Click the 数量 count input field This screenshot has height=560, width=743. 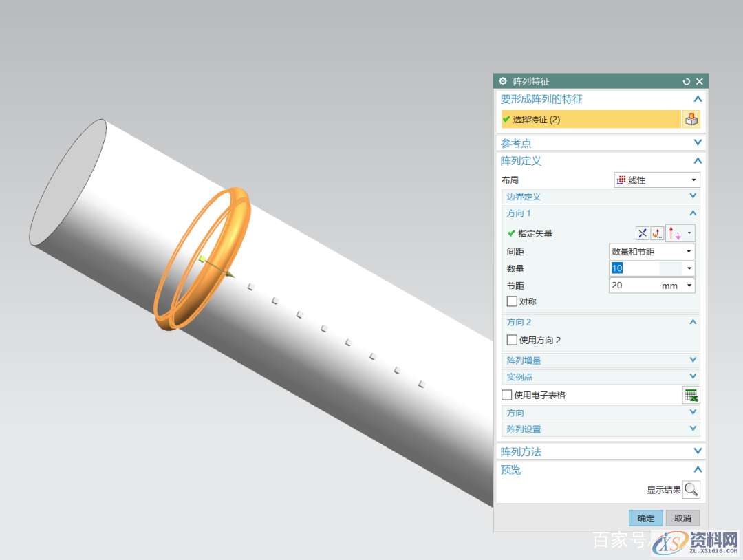[x=645, y=268]
